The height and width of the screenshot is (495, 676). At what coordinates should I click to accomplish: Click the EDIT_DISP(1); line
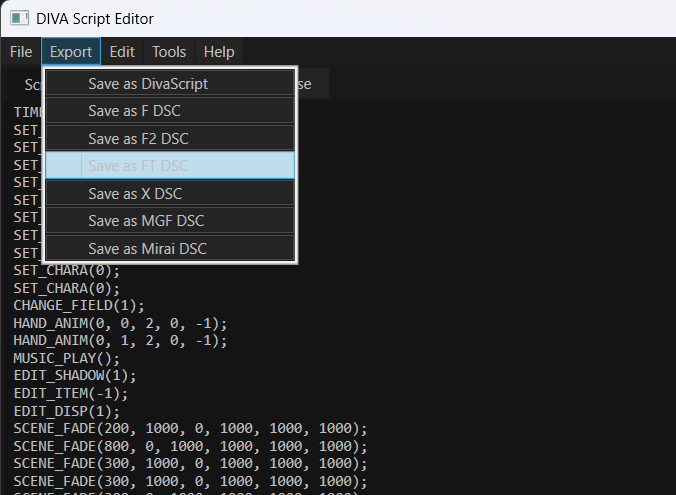(x=66, y=411)
